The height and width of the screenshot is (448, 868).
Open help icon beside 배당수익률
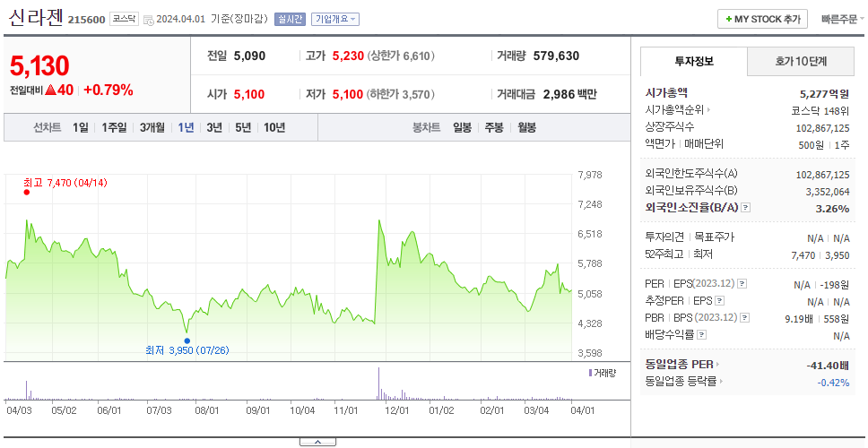pyautogui.click(x=701, y=334)
